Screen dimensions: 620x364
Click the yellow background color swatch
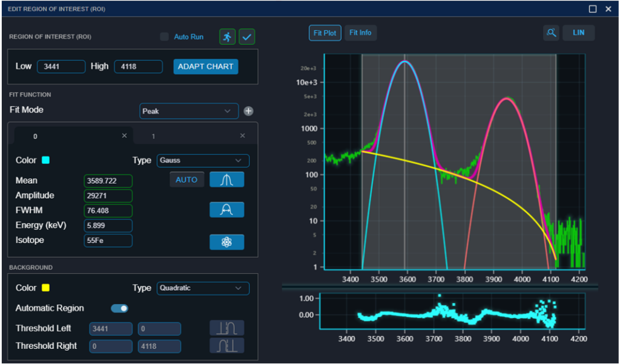[x=46, y=288]
